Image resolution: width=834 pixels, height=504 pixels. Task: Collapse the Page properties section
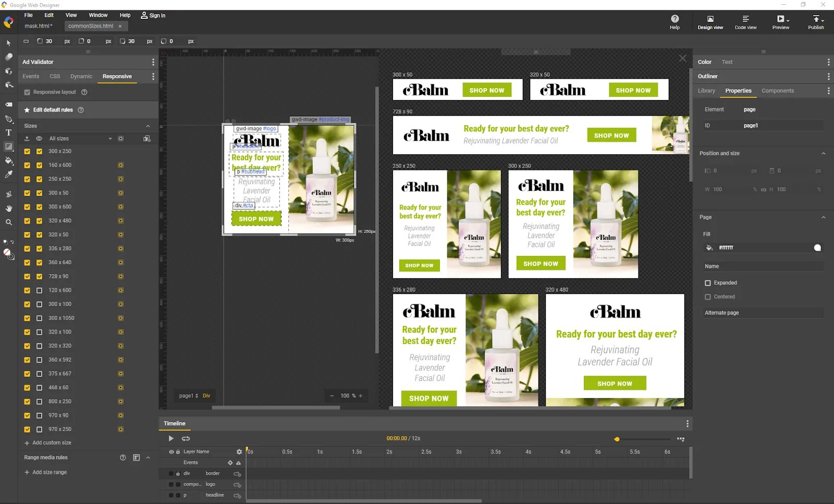[x=824, y=217]
